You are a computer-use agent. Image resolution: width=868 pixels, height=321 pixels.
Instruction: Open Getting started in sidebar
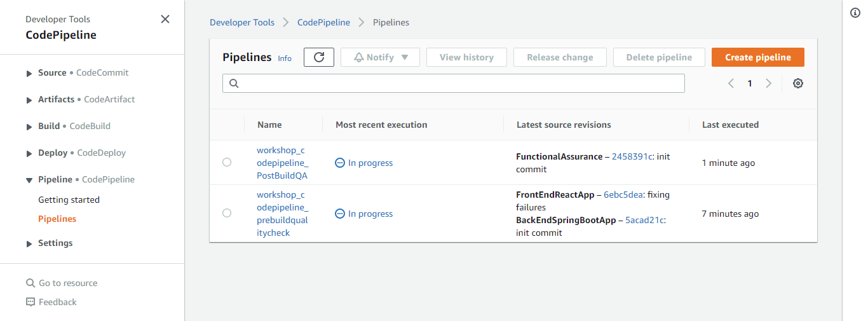69,200
